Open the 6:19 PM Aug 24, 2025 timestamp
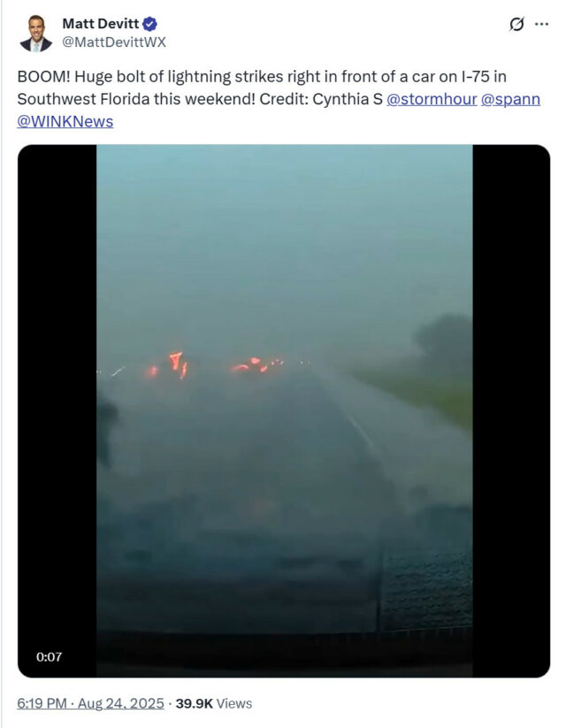The height and width of the screenshot is (728, 566). click(x=90, y=703)
